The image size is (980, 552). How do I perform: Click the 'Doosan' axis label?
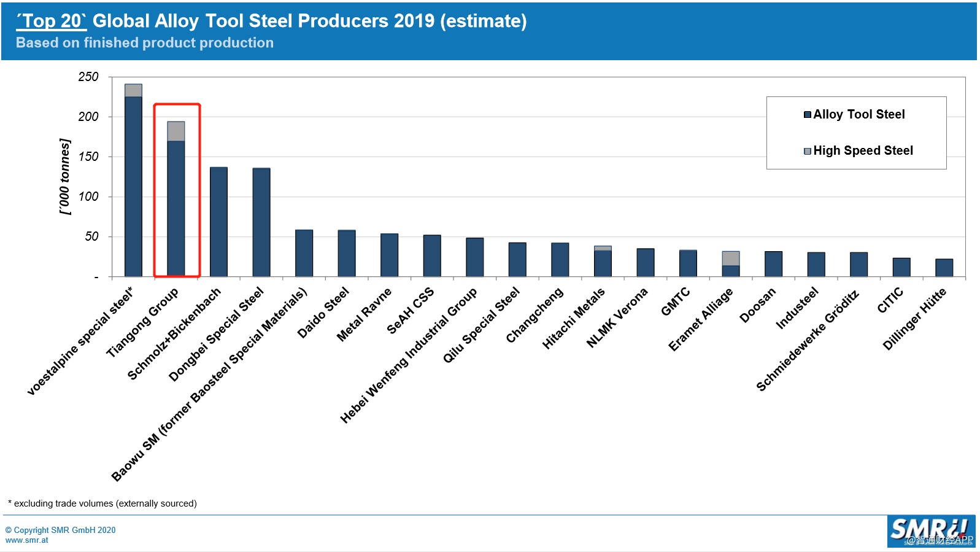pos(758,305)
